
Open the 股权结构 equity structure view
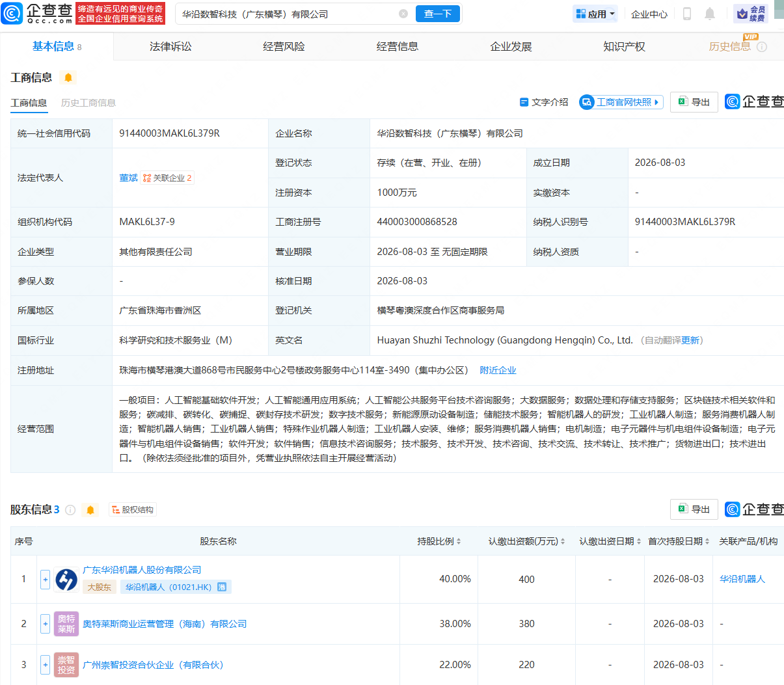point(133,510)
